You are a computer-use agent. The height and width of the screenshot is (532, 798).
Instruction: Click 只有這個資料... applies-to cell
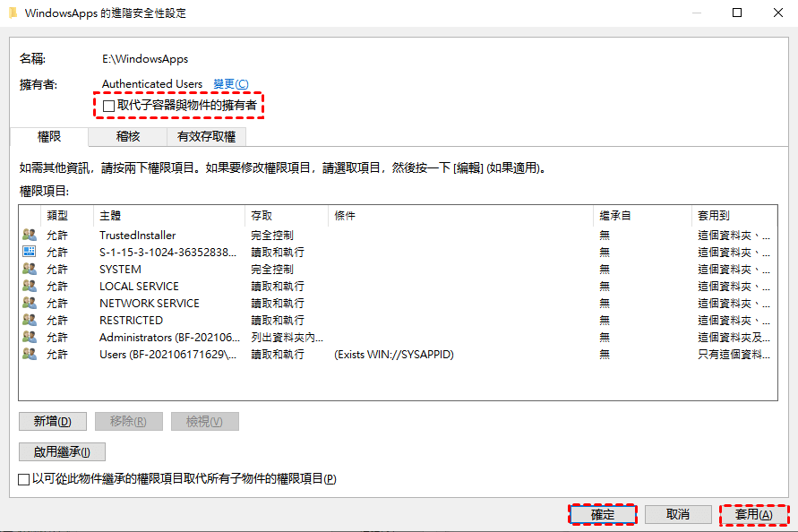click(x=734, y=355)
